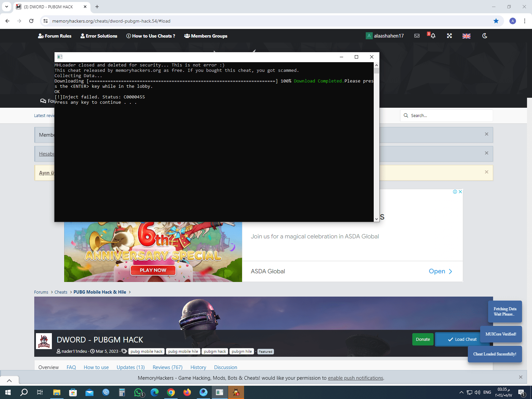The width and height of the screenshot is (532, 399).
Task: Open Members Groups link
Action: click(x=206, y=36)
